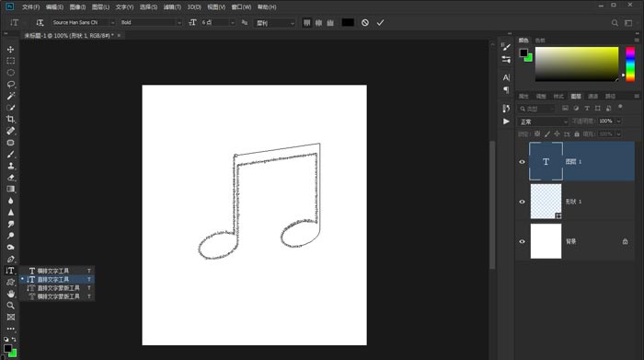Viewport: 644px width, 360px height.
Task: Select the Brush tool
Action: point(11,154)
